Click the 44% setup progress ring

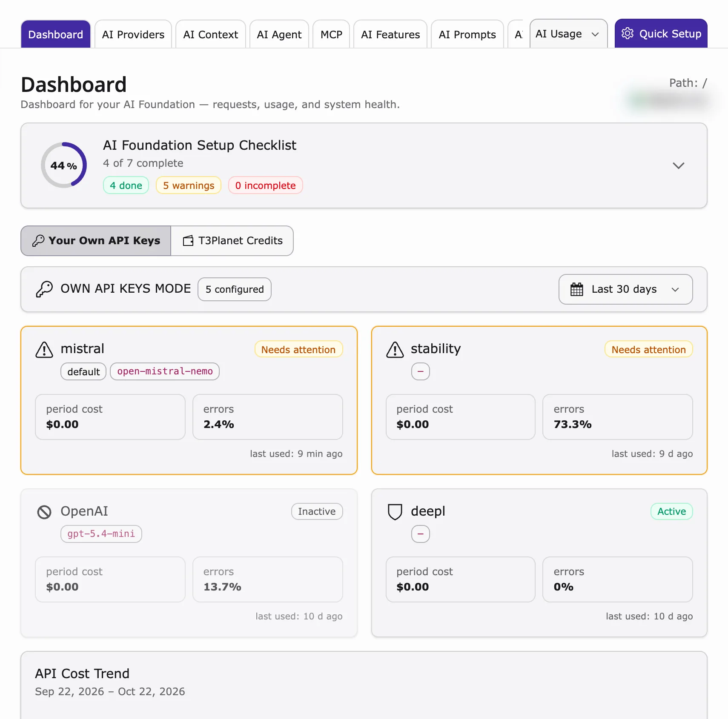click(x=64, y=165)
